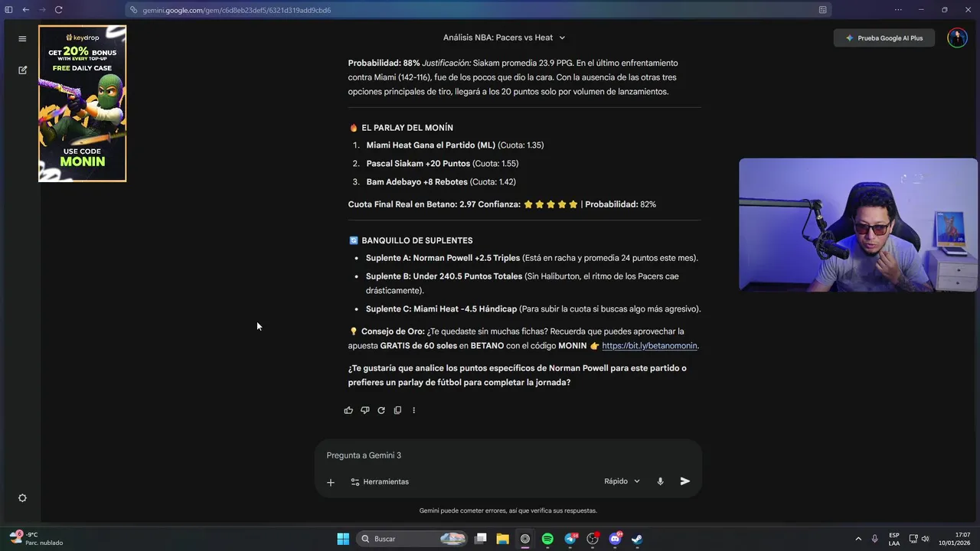This screenshot has width=980, height=551.
Task: Click 'Bam Adebayo +8 Rebotes' text
Action: (x=416, y=182)
